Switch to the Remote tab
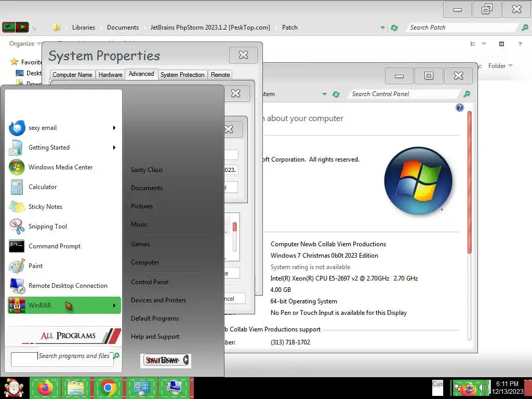Screen dimensions: 532x399 [220, 75]
